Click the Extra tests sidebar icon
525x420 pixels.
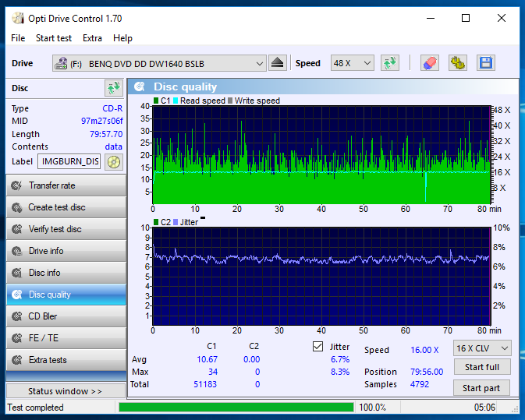[16, 360]
